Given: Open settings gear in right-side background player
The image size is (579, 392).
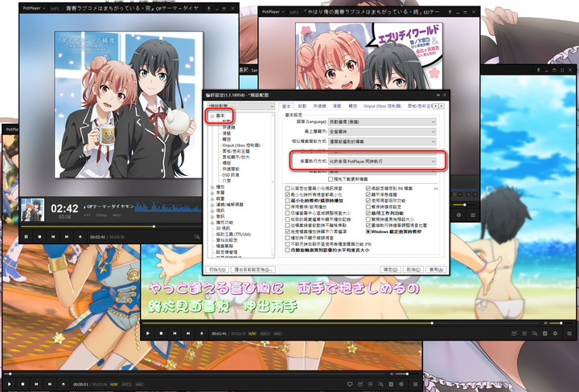Looking at the screenshot, I should pyautogui.click(x=458, y=214).
